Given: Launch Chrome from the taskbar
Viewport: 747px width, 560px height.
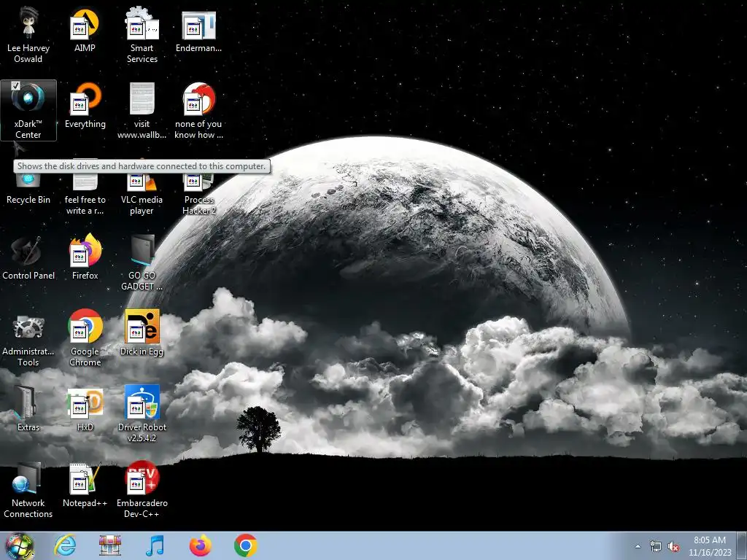Looking at the screenshot, I should (x=246, y=545).
